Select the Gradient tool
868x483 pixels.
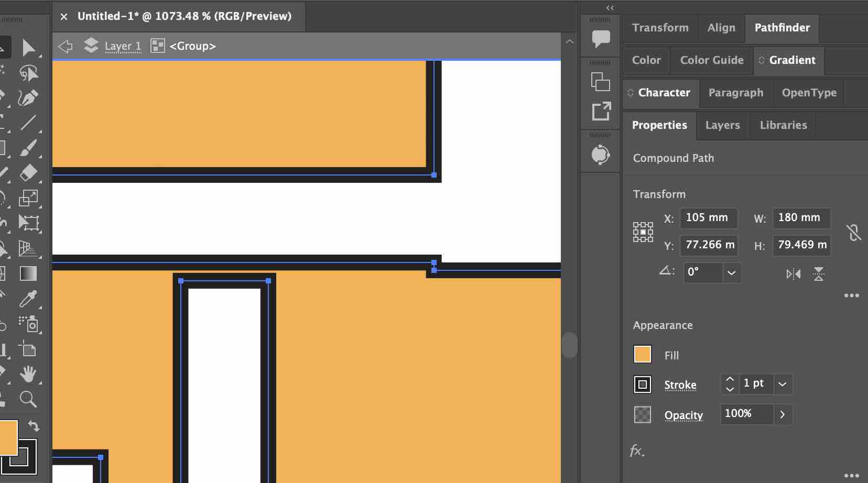tap(28, 273)
